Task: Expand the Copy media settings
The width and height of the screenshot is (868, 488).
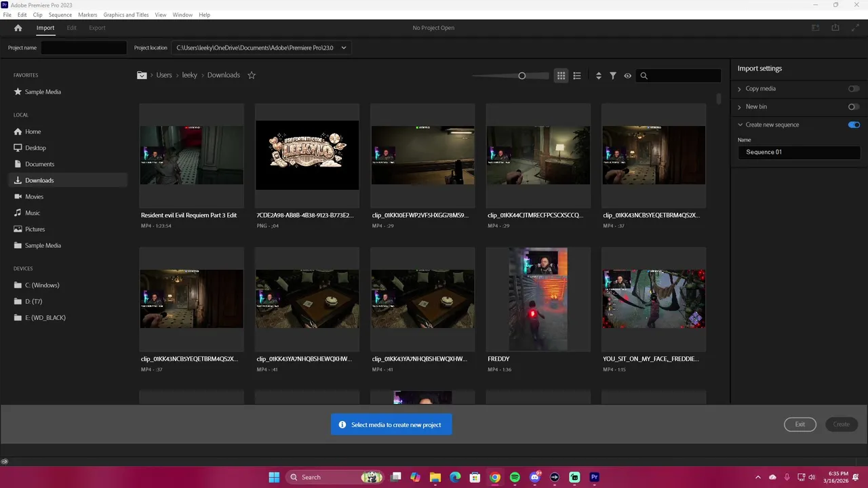Action: [740, 89]
